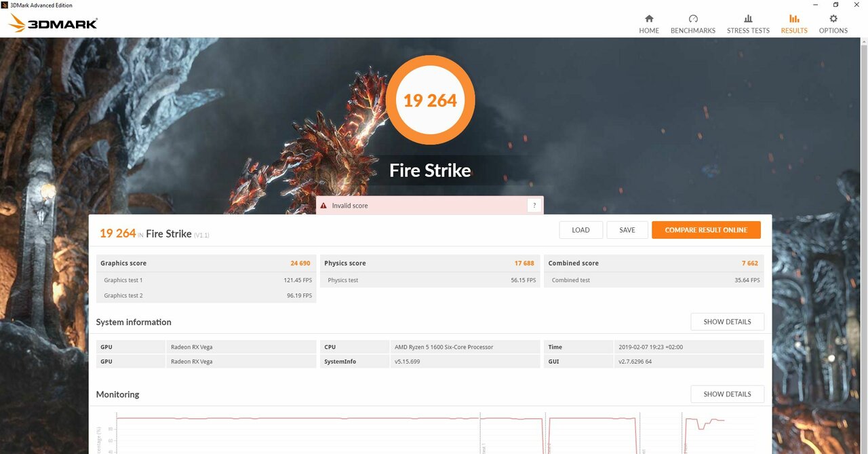Click the LOAD button
Screen dimensions: 868x454
pos(581,230)
